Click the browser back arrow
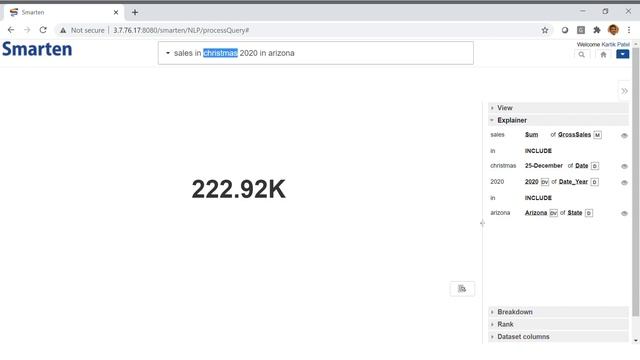This screenshot has width=640, height=360. click(x=11, y=30)
